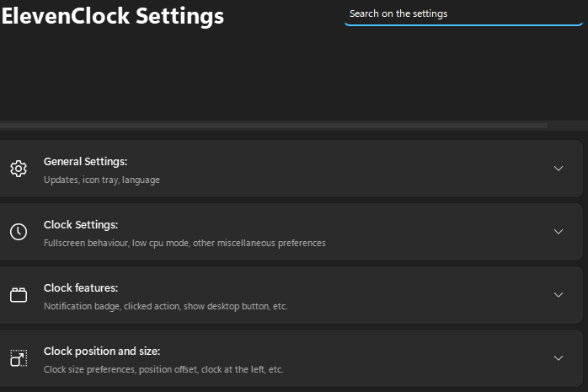Viewport: 588px width, 392px height.
Task: Click the ElevenClock Settings page title
Action: point(113,16)
